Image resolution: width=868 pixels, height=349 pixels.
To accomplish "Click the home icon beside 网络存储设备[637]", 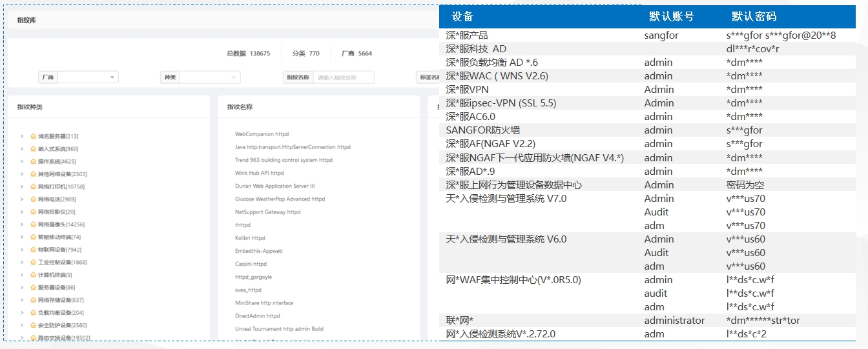I will click(x=34, y=300).
